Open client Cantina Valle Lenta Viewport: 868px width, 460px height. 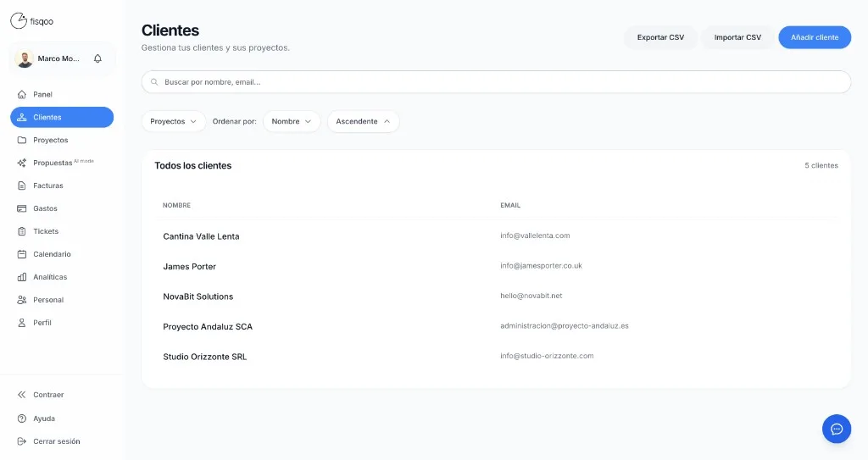pos(201,236)
